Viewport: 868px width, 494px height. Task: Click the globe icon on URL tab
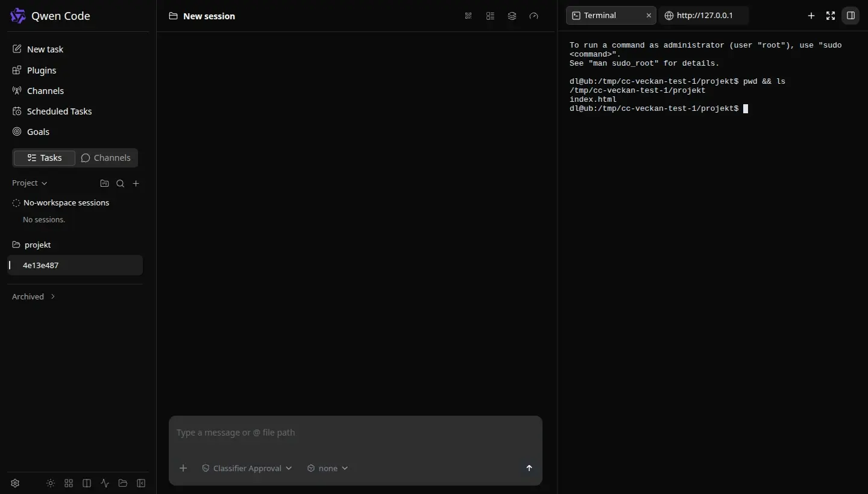click(x=668, y=16)
